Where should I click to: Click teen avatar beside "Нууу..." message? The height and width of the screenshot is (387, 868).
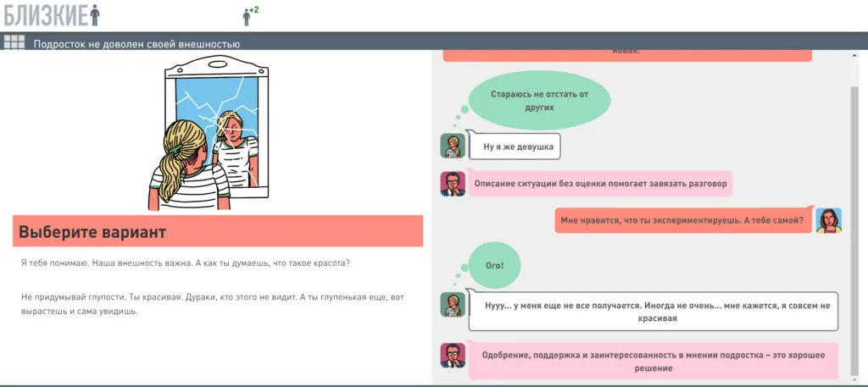click(x=453, y=305)
